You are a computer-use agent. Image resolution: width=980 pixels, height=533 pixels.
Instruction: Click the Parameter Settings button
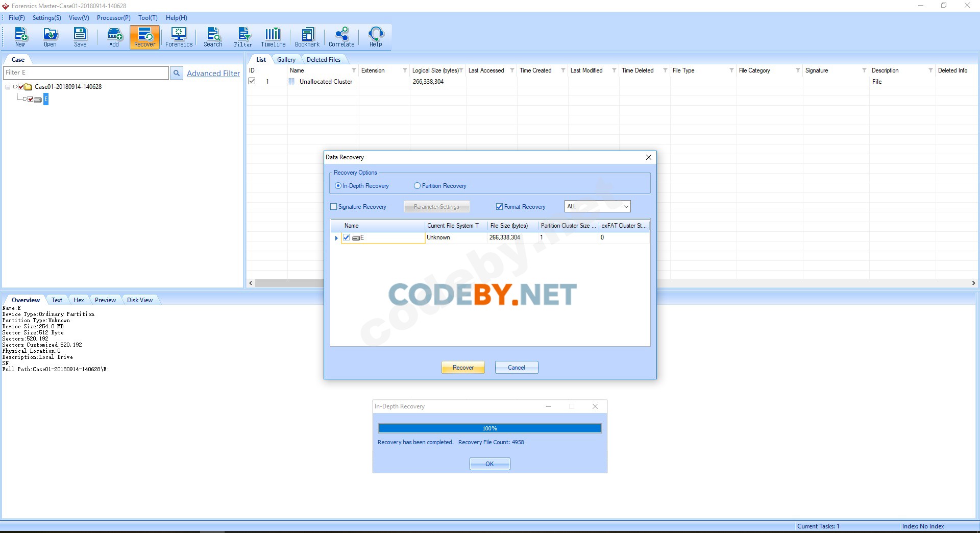coord(436,207)
